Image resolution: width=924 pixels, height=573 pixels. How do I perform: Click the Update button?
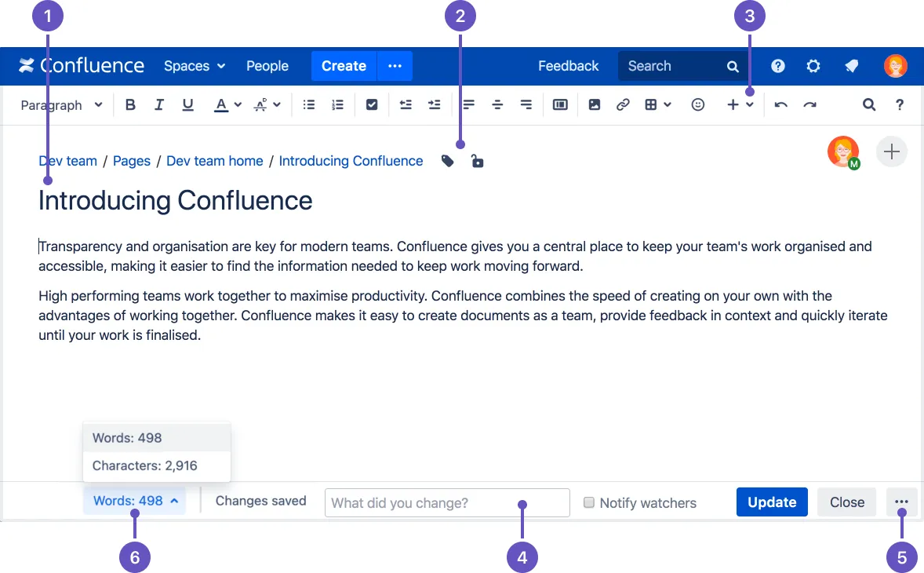[x=772, y=502]
